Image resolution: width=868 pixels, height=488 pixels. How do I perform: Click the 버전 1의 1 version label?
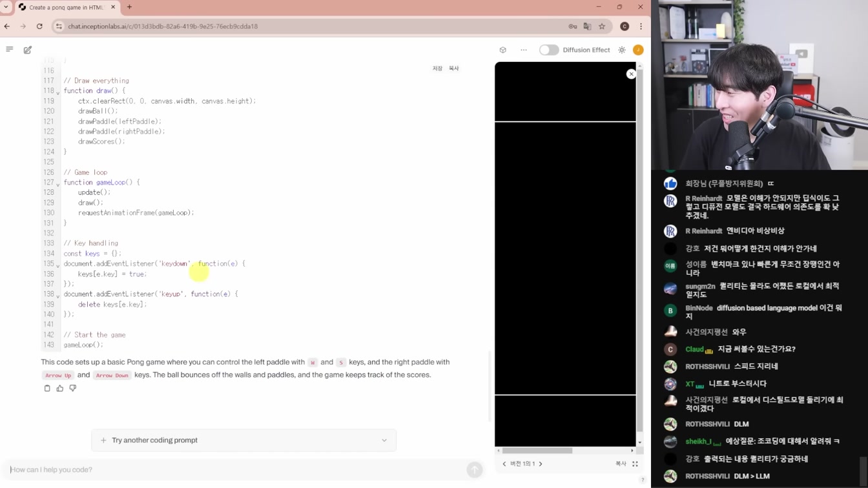(x=522, y=463)
